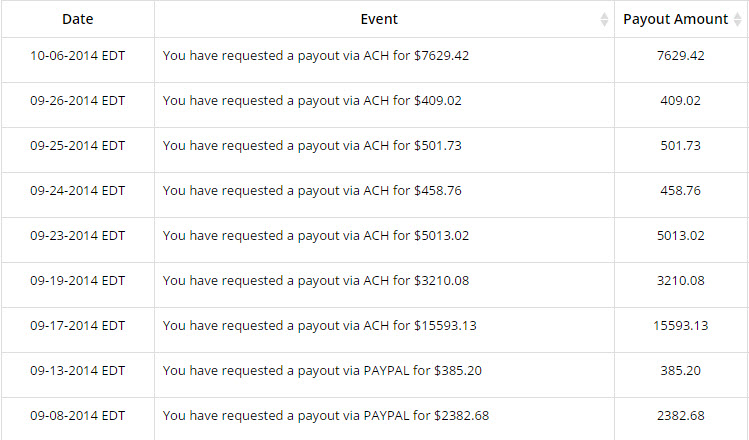Click the Event column header text

click(x=379, y=19)
